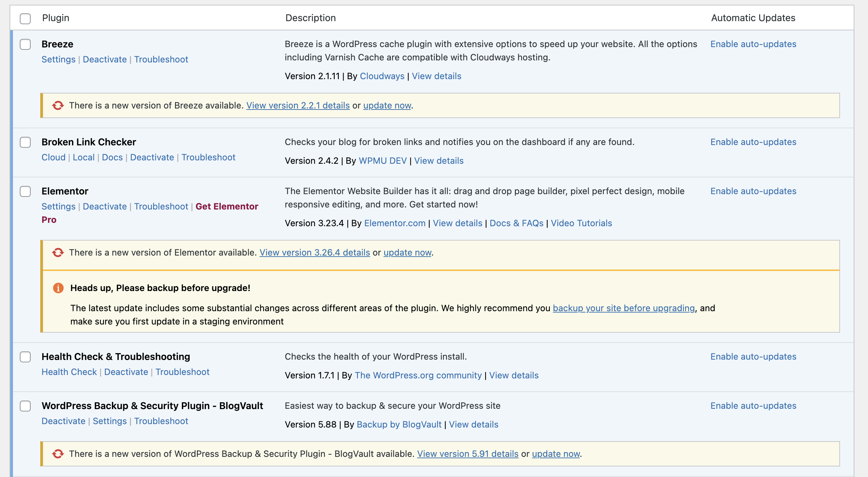Toggle the select-all plugins checkbox
Viewport: 868px width, 477px height.
coord(25,18)
